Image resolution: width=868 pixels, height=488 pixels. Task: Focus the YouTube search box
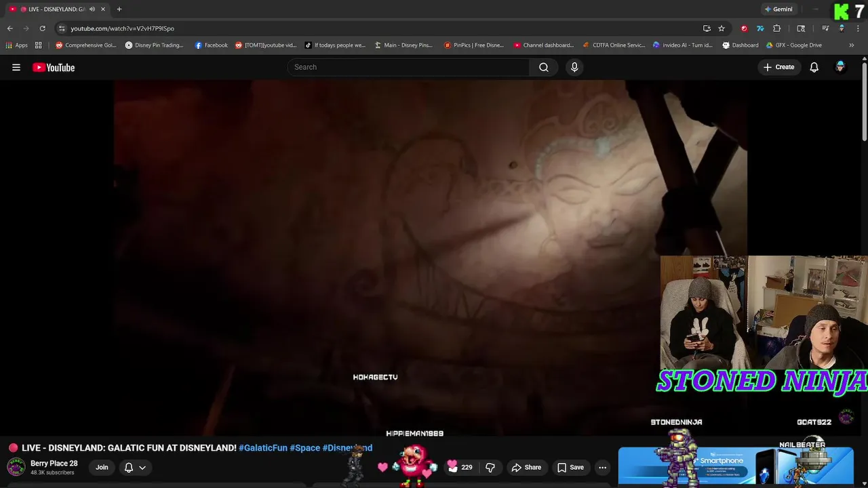(408, 67)
